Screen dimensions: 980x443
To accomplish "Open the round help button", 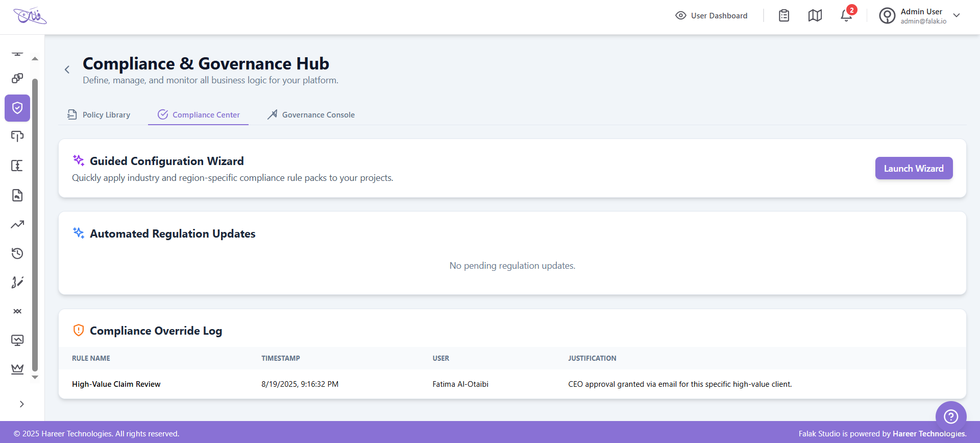I will [x=950, y=416].
